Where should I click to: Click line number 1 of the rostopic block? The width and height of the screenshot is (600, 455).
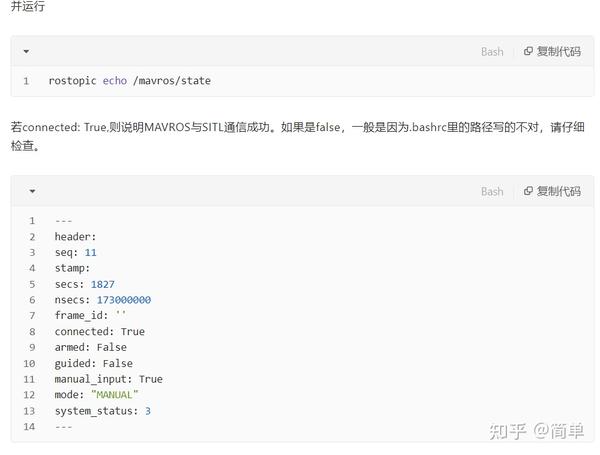(x=26, y=81)
